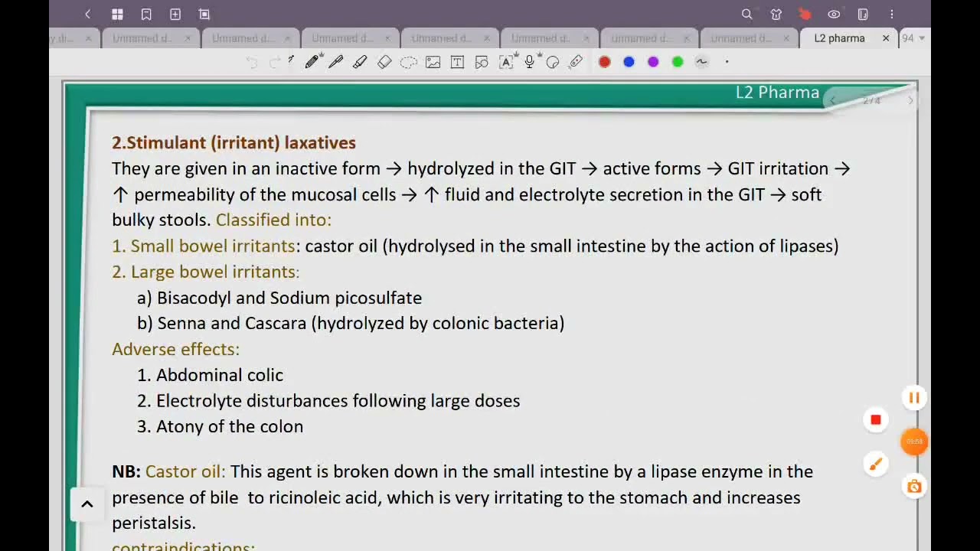Click the red recording indicator in top bar
The width and height of the screenshot is (980, 551).
805,14
